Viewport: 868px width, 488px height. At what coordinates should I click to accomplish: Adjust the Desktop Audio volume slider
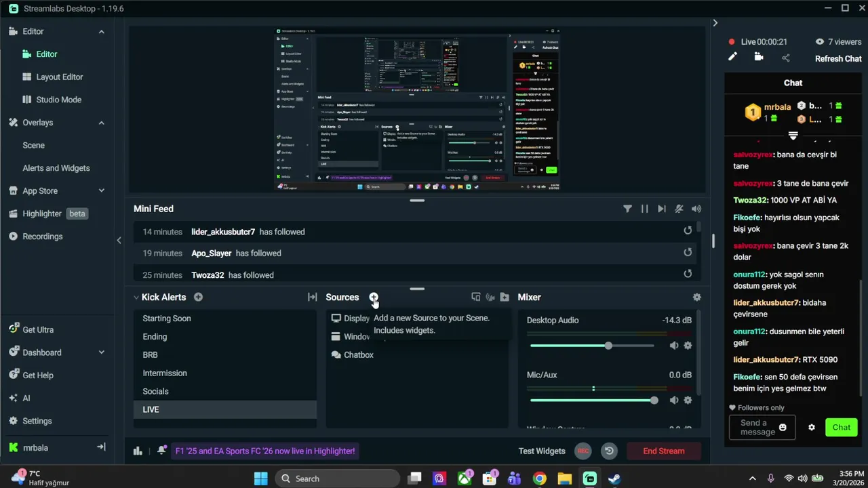[592, 346]
